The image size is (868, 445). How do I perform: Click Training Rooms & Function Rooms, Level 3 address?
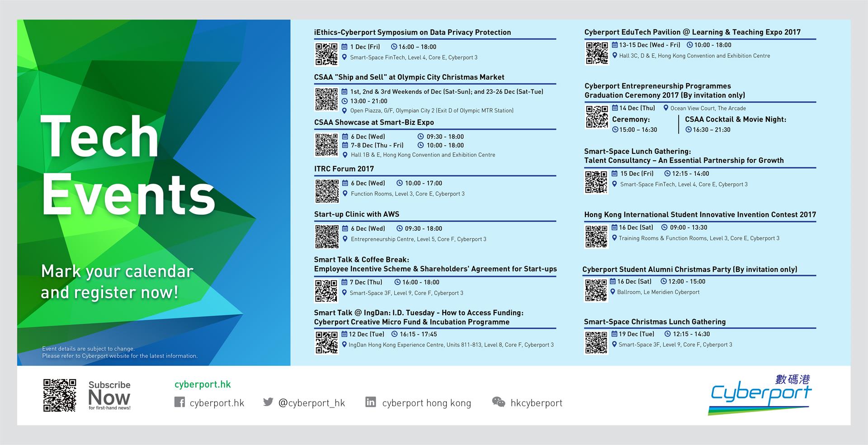[x=699, y=238]
